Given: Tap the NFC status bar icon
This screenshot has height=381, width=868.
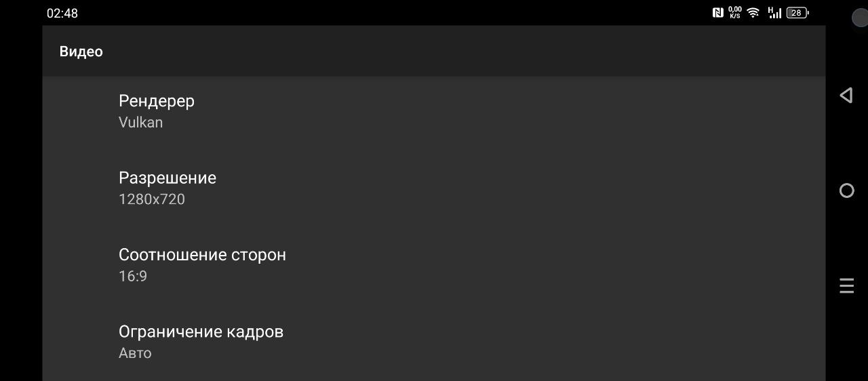Looking at the screenshot, I should [717, 12].
